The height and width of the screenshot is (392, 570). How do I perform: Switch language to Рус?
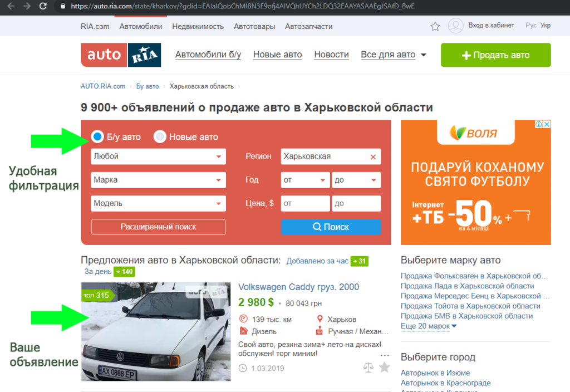530,26
